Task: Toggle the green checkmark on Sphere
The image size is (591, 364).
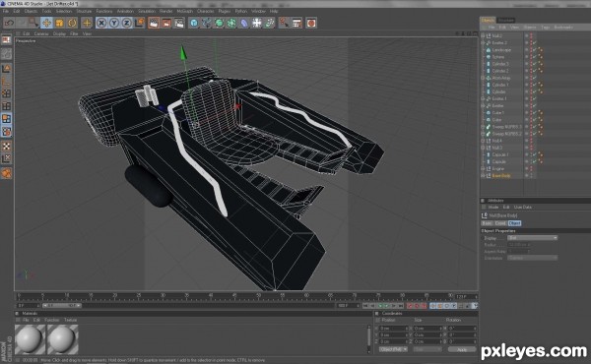Action: (x=535, y=57)
